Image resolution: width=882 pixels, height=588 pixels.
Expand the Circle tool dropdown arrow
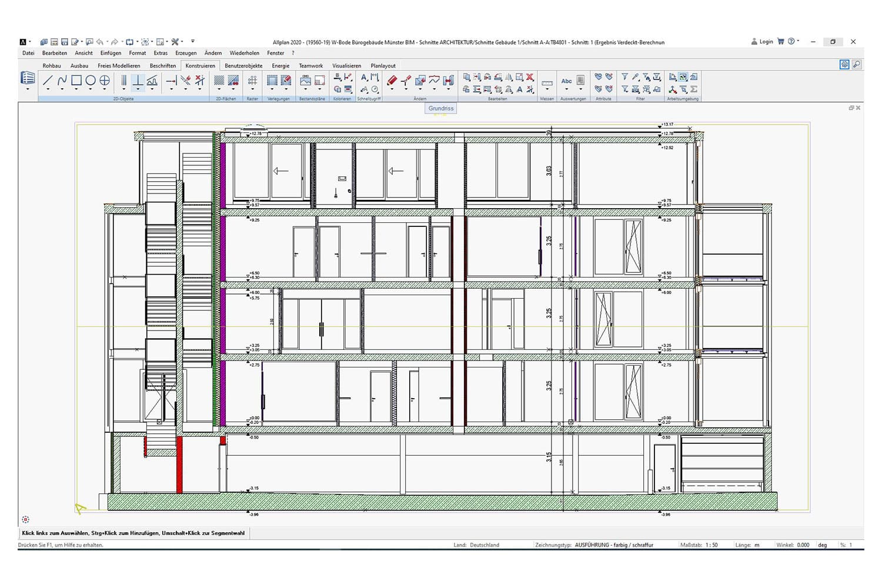tap(91, 90)
